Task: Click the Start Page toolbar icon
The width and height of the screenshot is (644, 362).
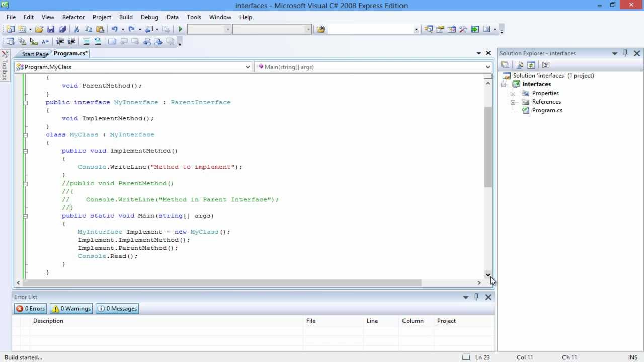Action: 475,29
